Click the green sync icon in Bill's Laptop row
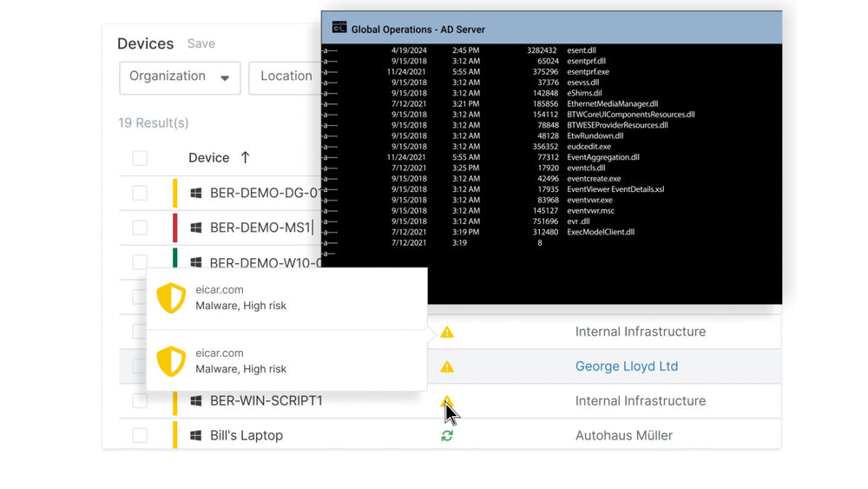The height and width of the screenshot is (489, 868). (447, 436)
